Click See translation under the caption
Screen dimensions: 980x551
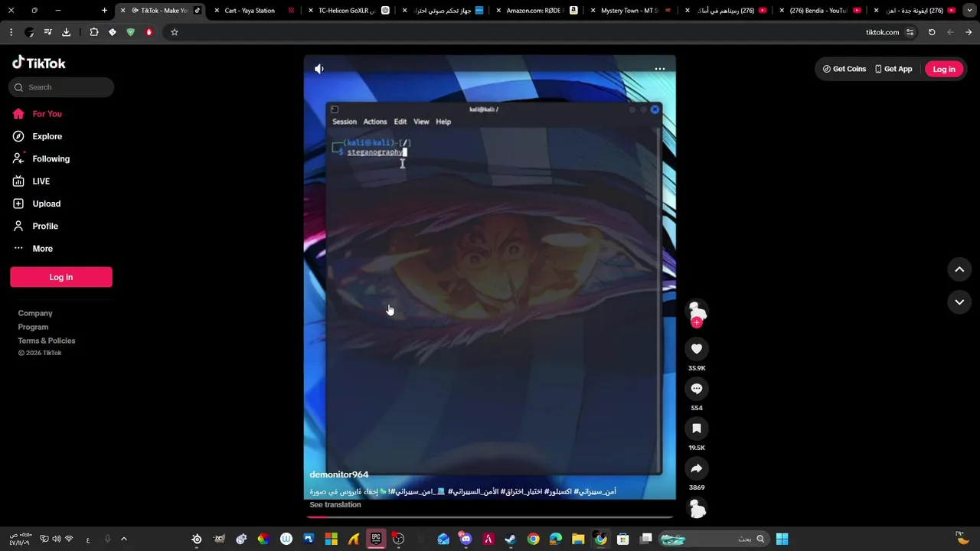(335, 505)
